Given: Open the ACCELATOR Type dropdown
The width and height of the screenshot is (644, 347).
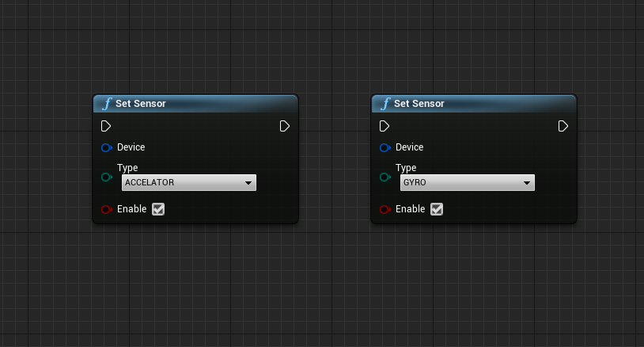Looking at the screenshot, I should point(189,183).
